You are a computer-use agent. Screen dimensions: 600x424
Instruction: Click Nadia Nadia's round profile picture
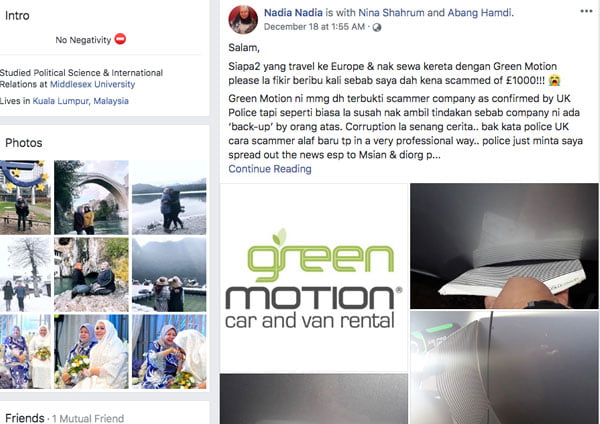243,20
